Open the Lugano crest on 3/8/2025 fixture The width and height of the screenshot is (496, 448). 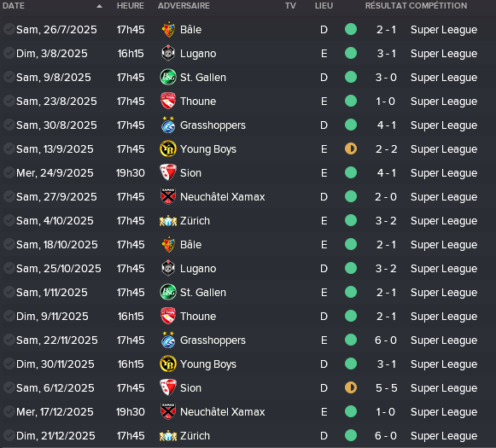(x=168, y=54)
